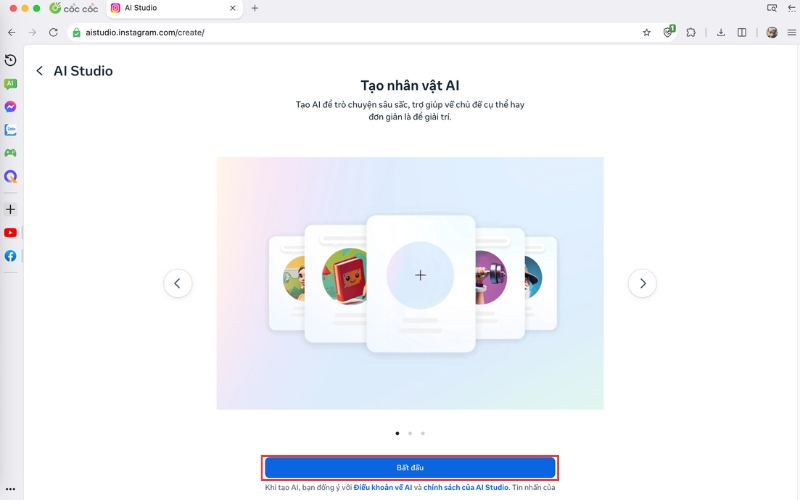The height and width of the screenshot is (500, 800).
Task: Select the second carousel page dot
Action: point(410,433)
